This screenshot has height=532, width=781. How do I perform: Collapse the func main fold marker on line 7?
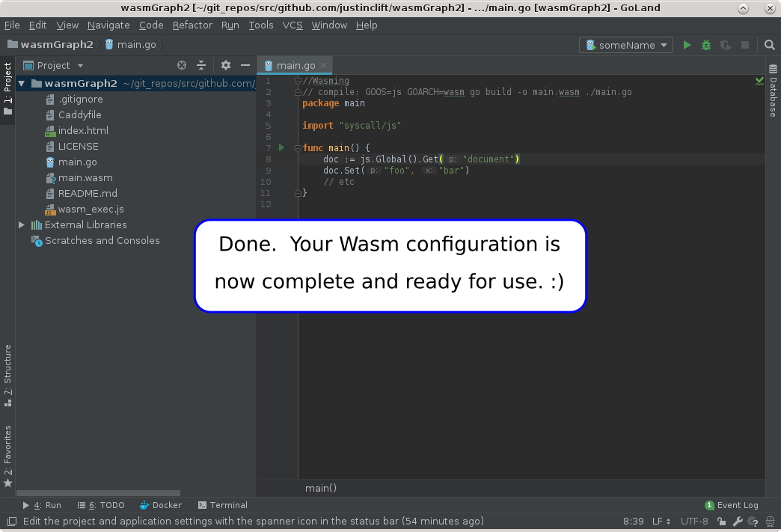click(298, 147)
